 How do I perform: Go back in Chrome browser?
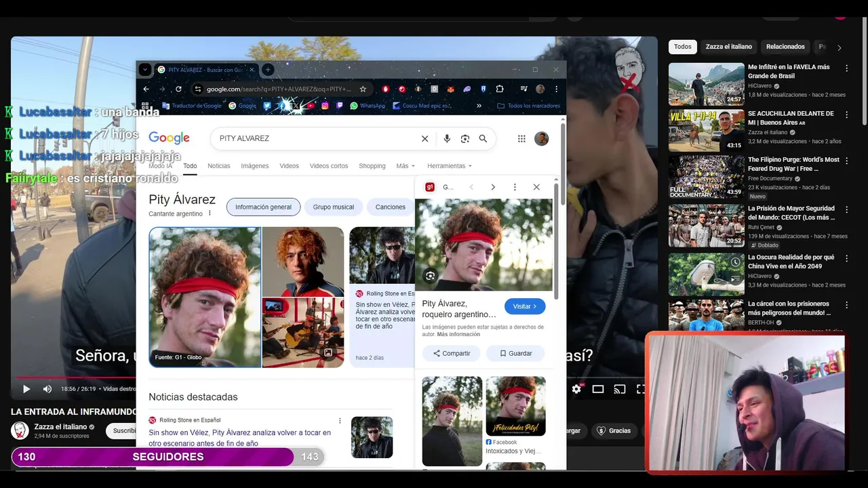coord(146,89)
